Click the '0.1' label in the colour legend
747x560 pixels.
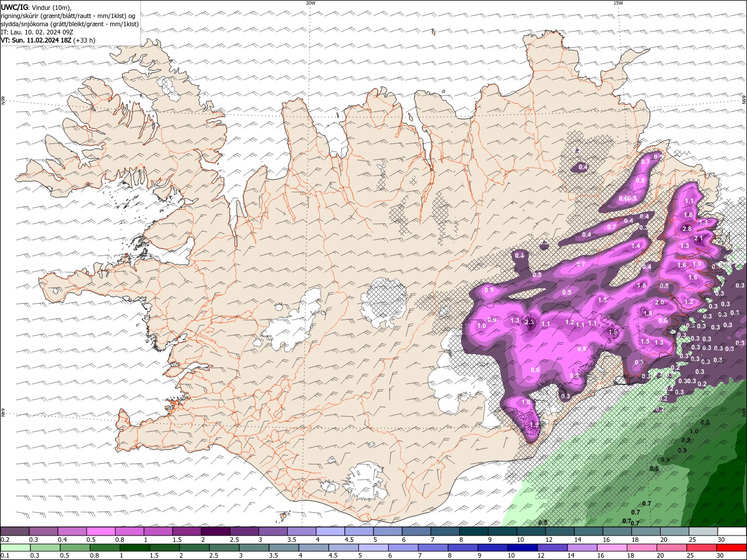click(x=5, y=555)
